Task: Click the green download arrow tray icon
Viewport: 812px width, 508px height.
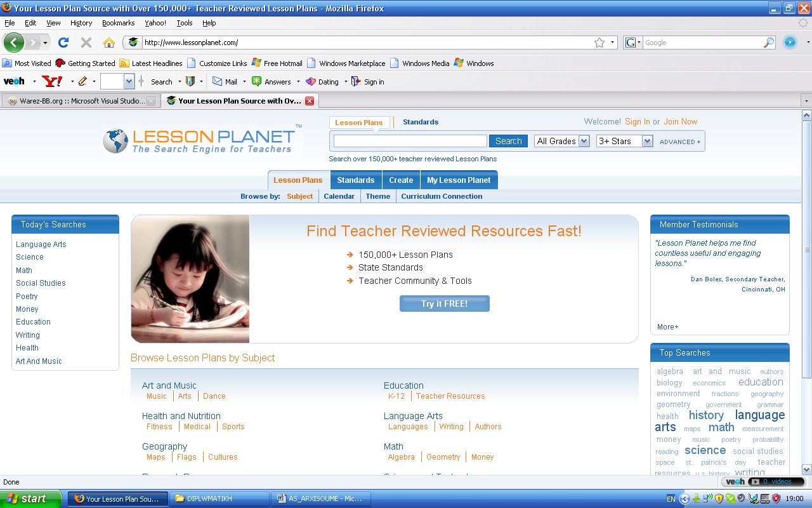Action: (696, 498)
